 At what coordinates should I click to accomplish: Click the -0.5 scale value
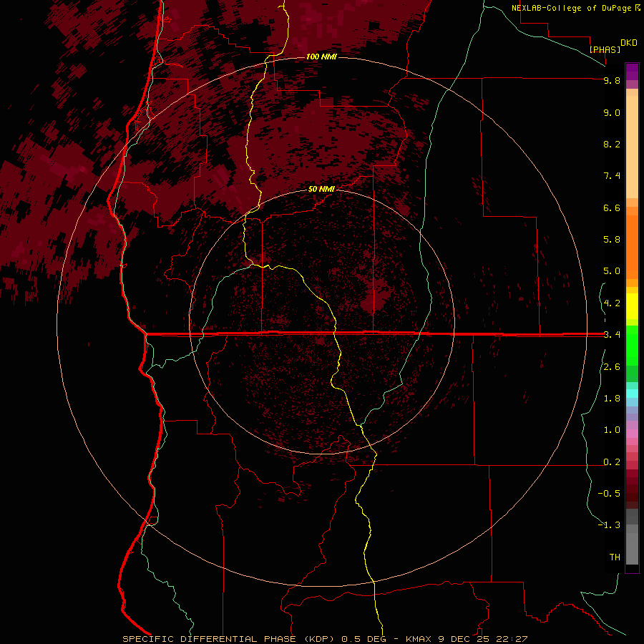[609, 494]
